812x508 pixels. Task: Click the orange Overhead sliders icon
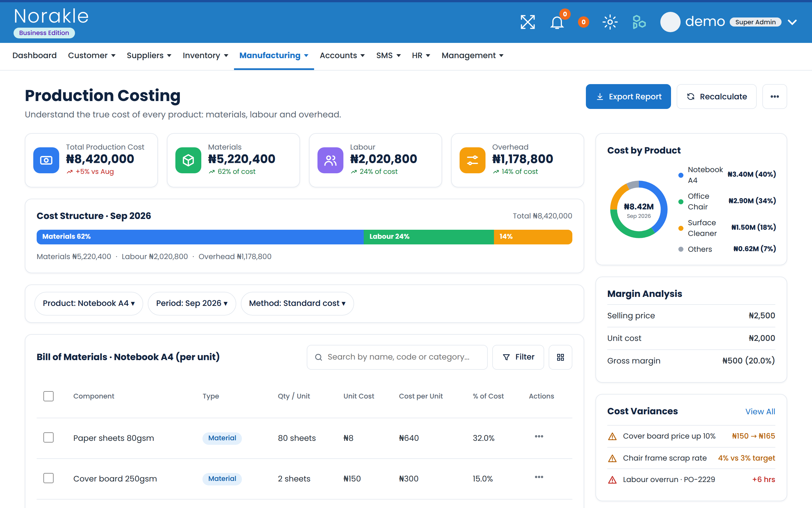pyautogui.click(x=473, y=160)
